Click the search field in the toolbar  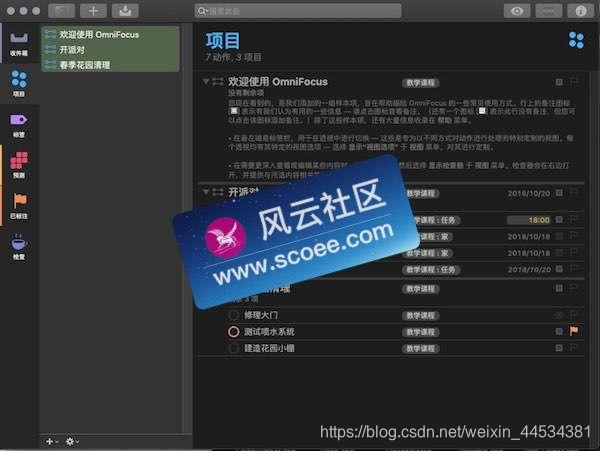(x=298, y=11)
